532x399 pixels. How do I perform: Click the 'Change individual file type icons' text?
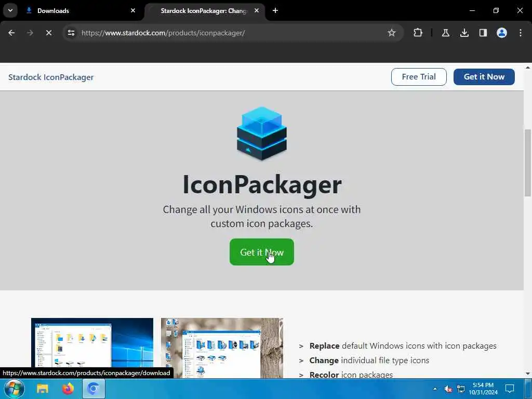[369, 361]
